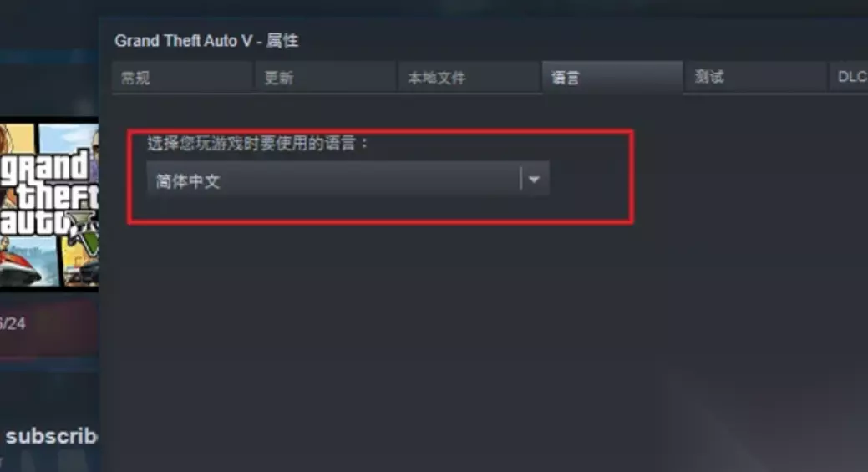Viewport: 868px width, 472px height.
Task: Click the title bar of properties window
Action: [481, 40]
